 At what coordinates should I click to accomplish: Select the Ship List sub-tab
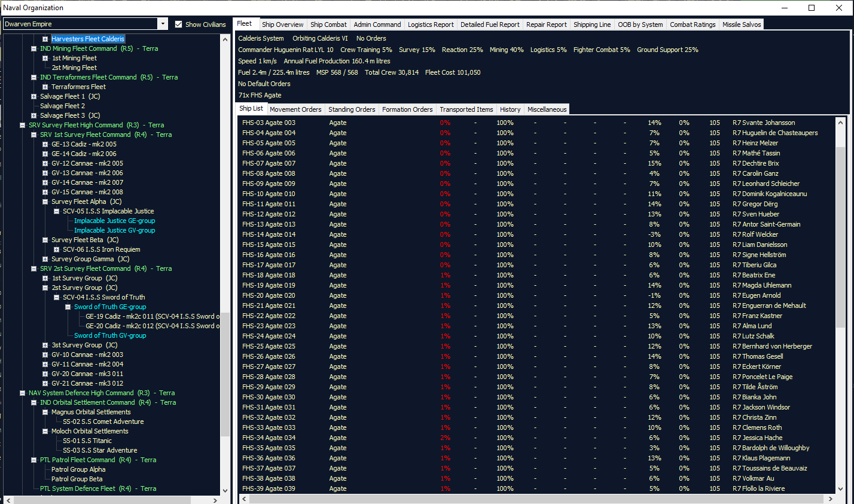(x=251, y=109)
